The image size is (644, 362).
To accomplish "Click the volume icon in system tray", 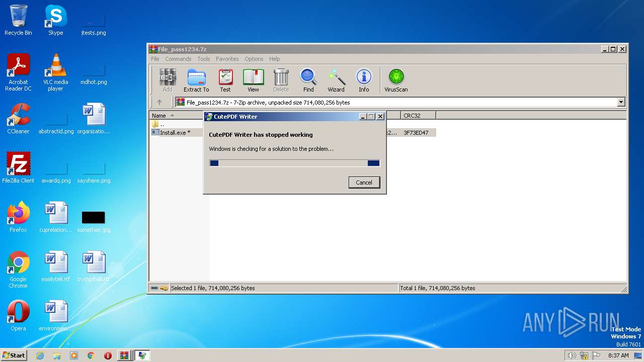I will (572, 355).
